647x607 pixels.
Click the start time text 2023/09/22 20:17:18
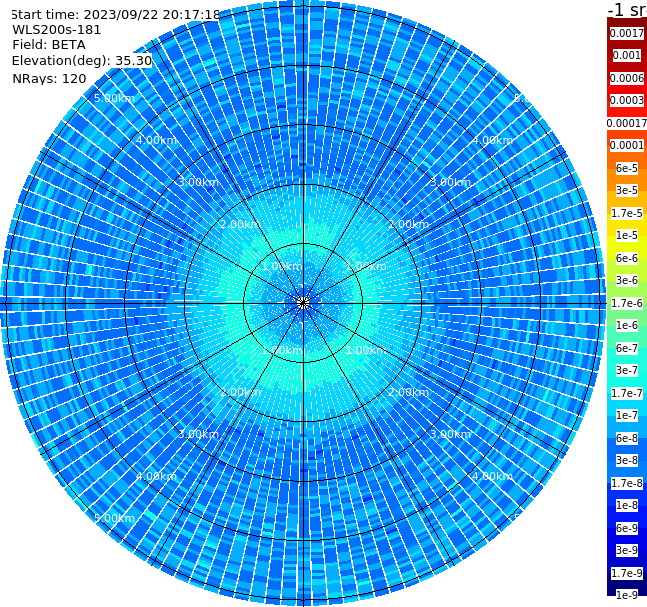pos(152,15)
